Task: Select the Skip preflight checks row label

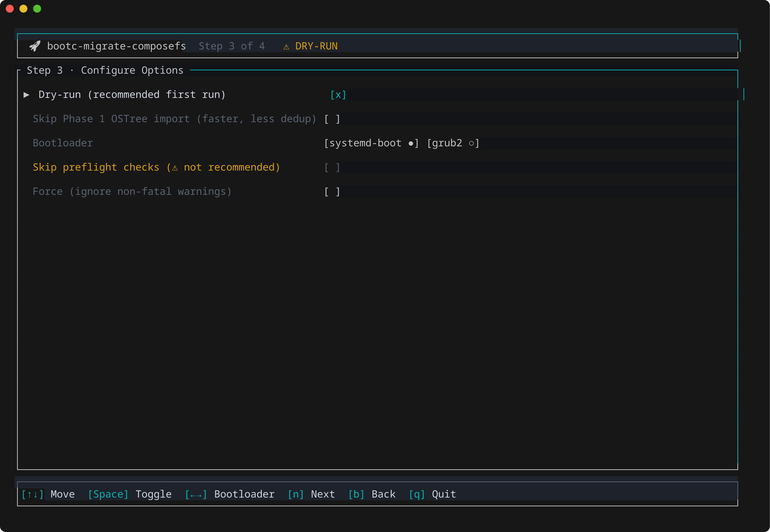Action: click(156, 167)
